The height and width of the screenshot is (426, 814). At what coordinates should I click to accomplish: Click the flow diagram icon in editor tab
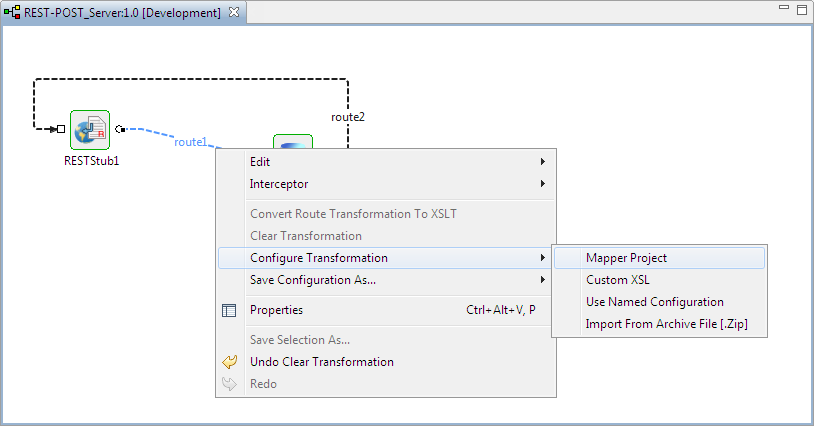[12, 12]
